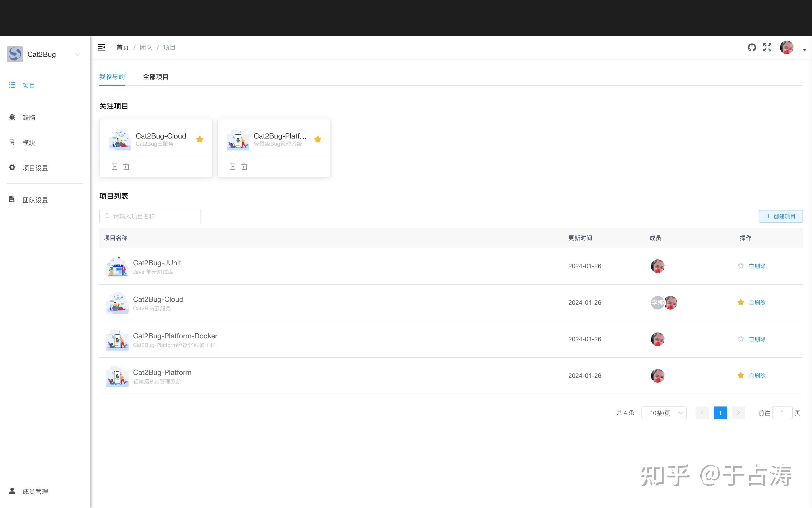Expand the Cat2Bug team switcher chevron
The image size is (812, 508).
tap(78, 54)
